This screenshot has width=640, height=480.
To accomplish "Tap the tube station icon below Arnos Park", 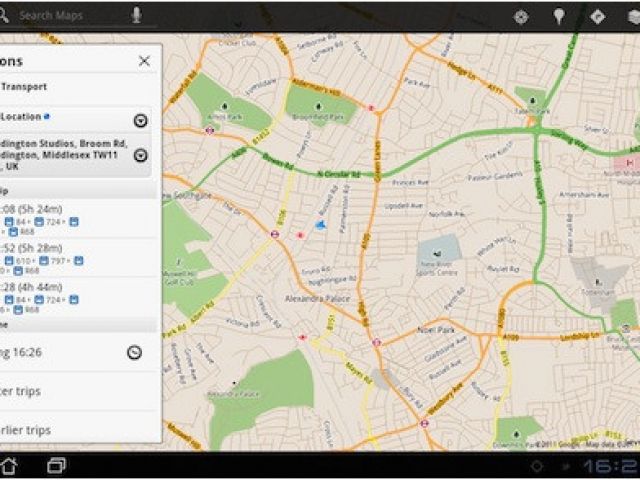I will pyautogui.click(x=210, y=130).
